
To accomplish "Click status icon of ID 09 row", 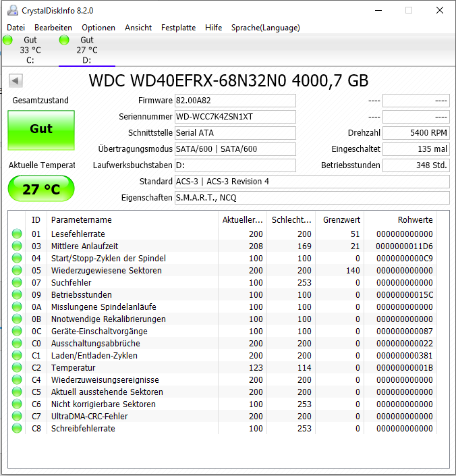I will pos(17,294).
